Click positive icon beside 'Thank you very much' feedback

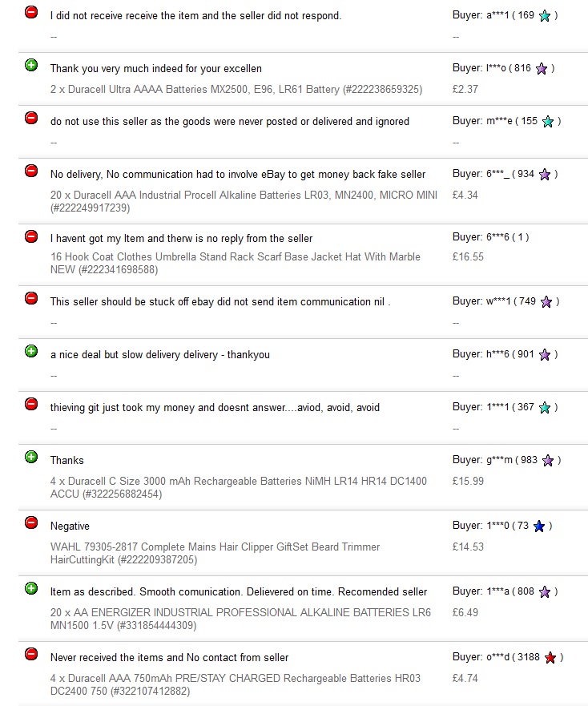point(31,65)
